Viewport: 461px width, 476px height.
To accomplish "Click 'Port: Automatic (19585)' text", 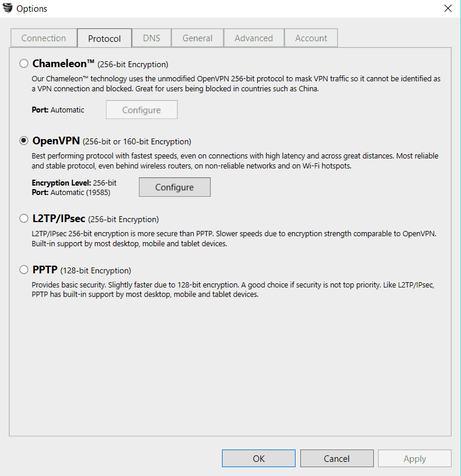I will [x=71, y=193].
